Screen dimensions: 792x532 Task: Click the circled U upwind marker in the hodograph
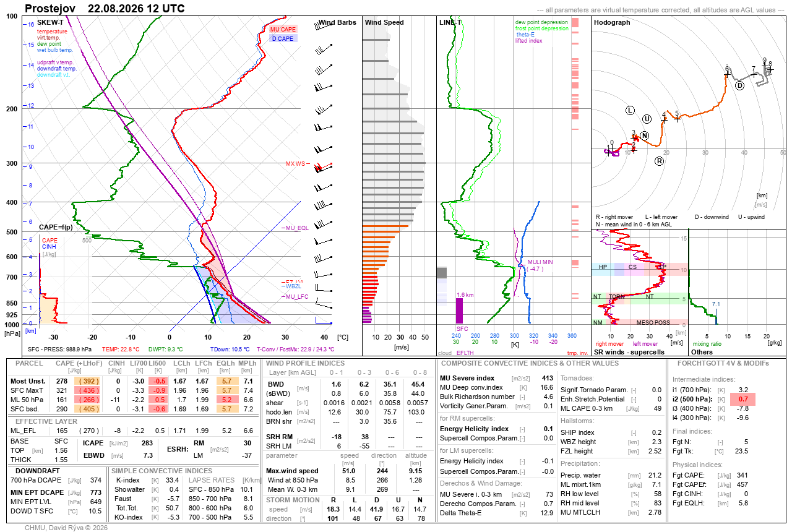coord(647,119)
